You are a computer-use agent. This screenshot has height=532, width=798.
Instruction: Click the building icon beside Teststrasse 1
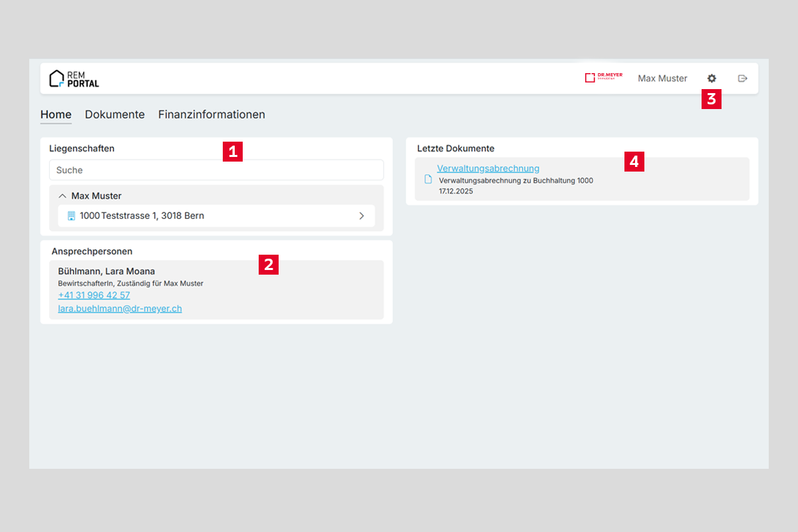click(71, 216)
